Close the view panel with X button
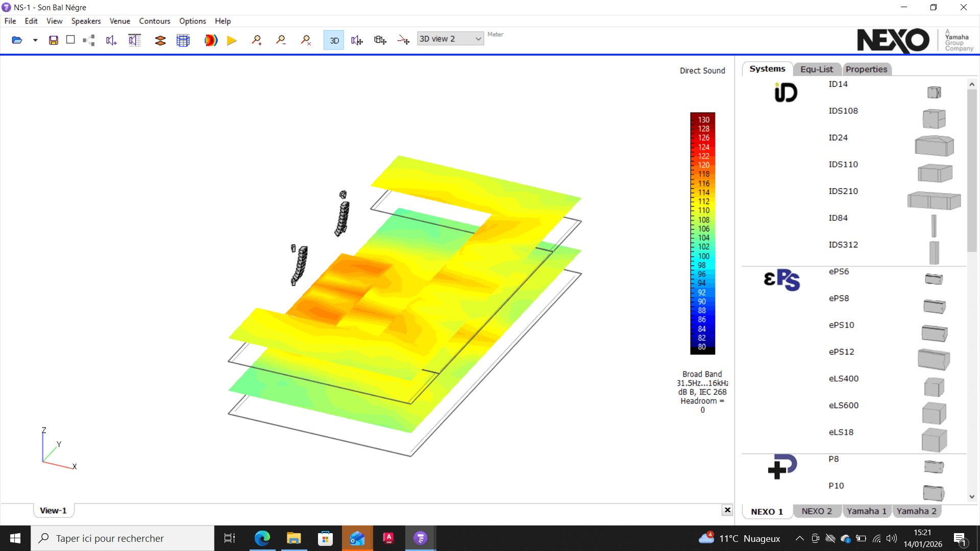 click(727, 510)
